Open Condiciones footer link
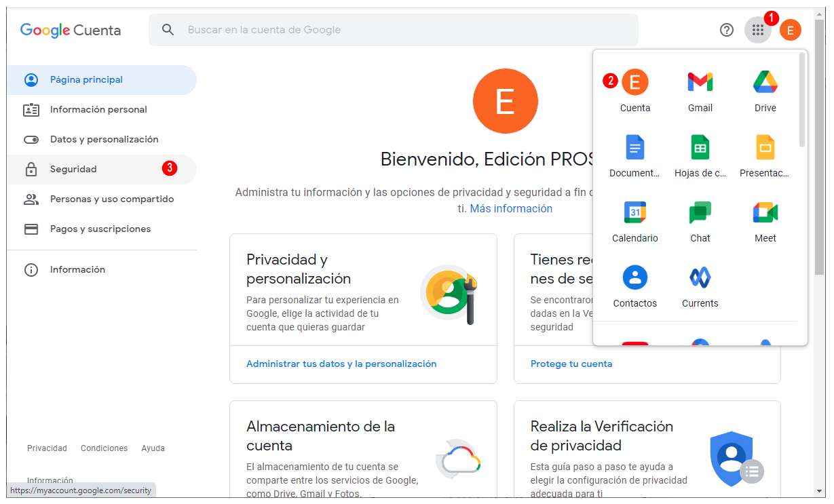Image resolution: width=834 pixels, height=504 pixels. (104, 448)
